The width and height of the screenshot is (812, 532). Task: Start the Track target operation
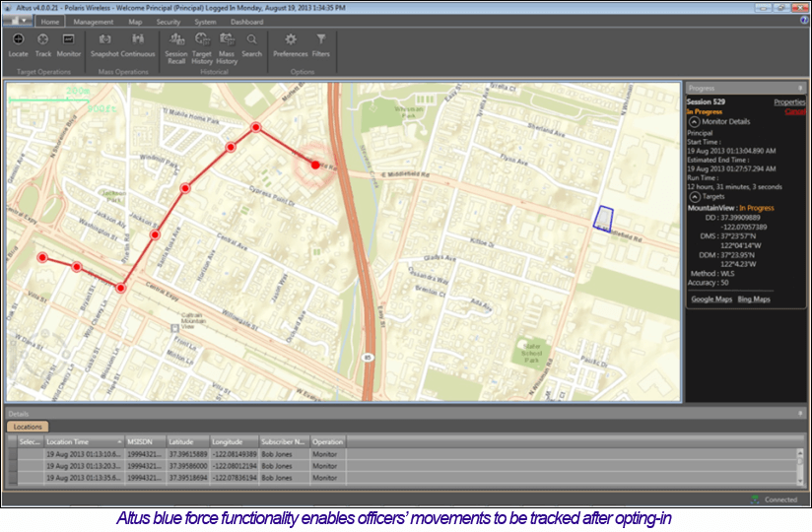point(43,45)
